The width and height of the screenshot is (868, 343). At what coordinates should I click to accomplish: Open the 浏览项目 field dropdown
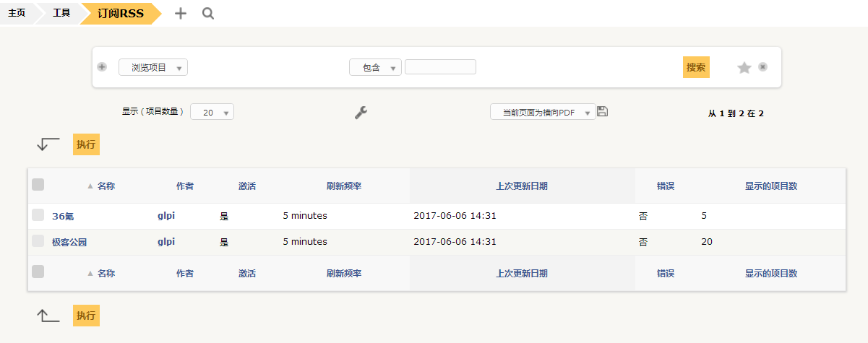tap(153, 67)
